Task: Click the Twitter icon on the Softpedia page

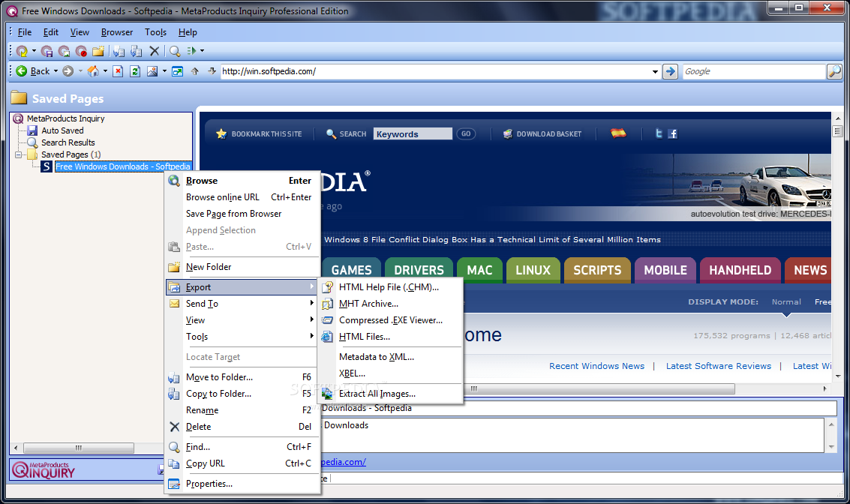Action: coord(659,133)
